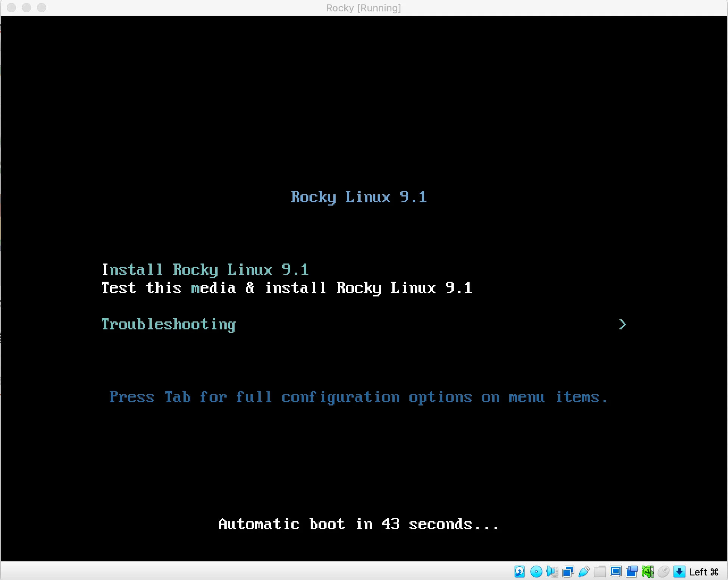This screenshot has height=580, width=728.
Task: Toggle the mouse integration indicator
Action: pyautogui.click(x=663, y=571)
